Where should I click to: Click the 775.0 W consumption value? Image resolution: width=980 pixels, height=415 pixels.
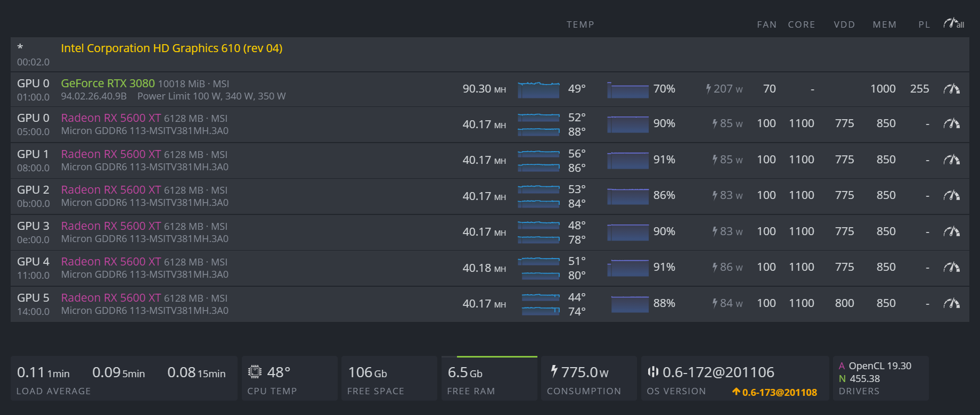585,372
